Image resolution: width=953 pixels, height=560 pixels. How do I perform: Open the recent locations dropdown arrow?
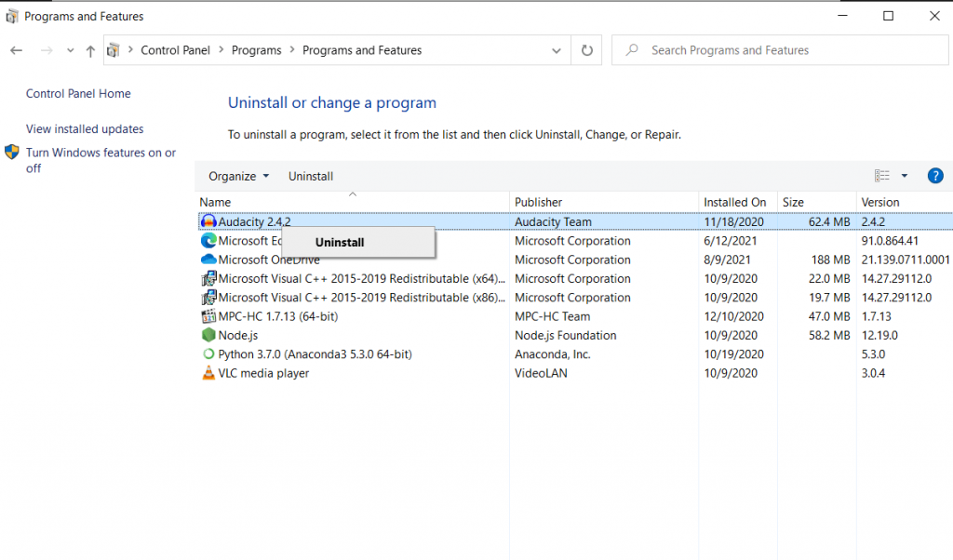(71, 50)
